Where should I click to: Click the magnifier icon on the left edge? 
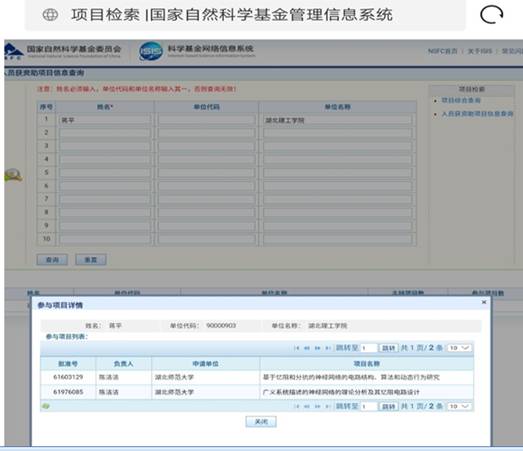coord(13,175)
